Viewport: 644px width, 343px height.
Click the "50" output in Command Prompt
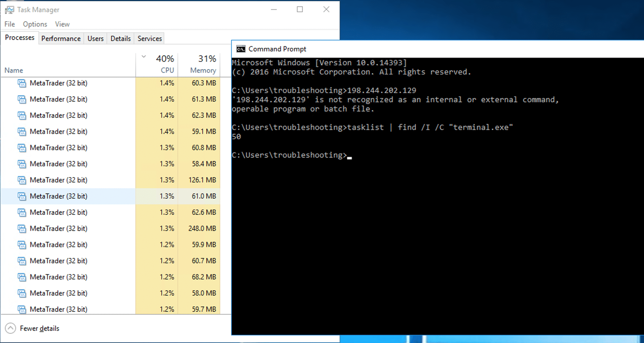(x=236, y=136)
